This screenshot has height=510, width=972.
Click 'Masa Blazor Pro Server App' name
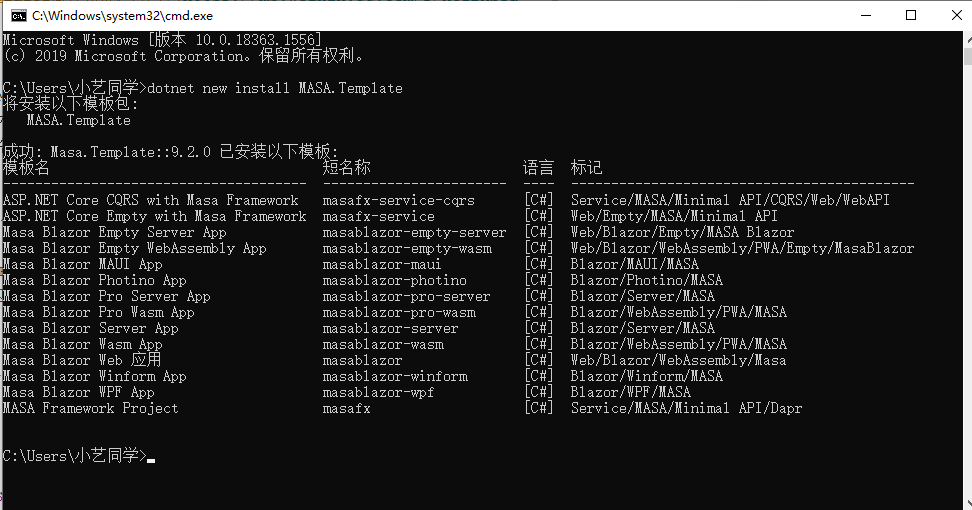pyautogui.click(x=107, y=296)
